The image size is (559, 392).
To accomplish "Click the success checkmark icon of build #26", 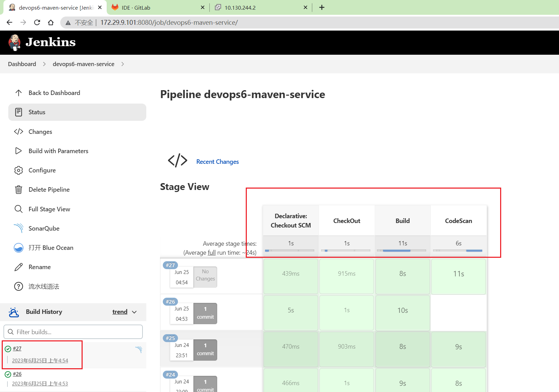I will 8,374.
